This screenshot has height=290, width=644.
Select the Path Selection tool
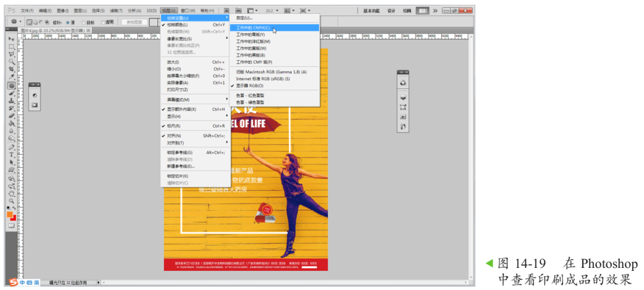[x=11, y=162]
